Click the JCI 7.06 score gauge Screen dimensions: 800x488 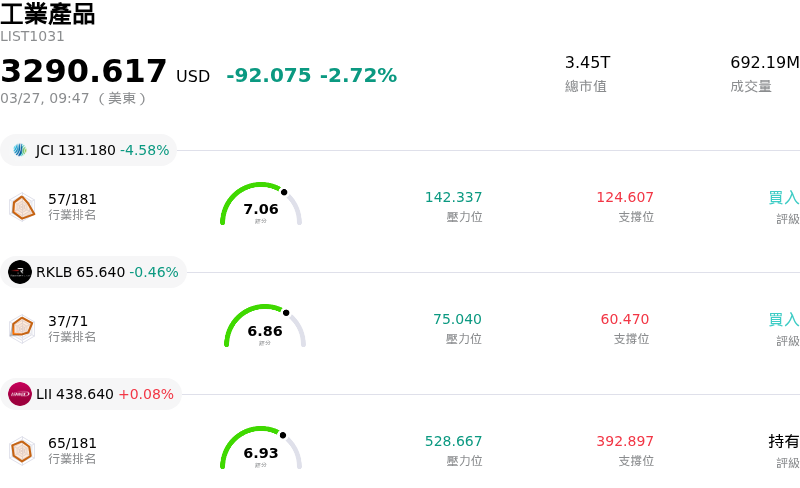tap(261, 205)
